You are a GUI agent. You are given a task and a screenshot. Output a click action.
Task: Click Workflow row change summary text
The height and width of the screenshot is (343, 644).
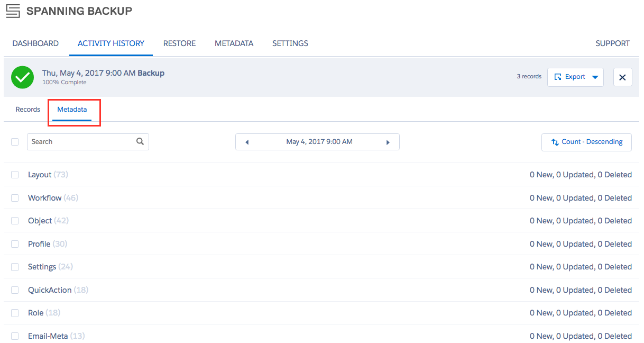(x=581, y=198)
